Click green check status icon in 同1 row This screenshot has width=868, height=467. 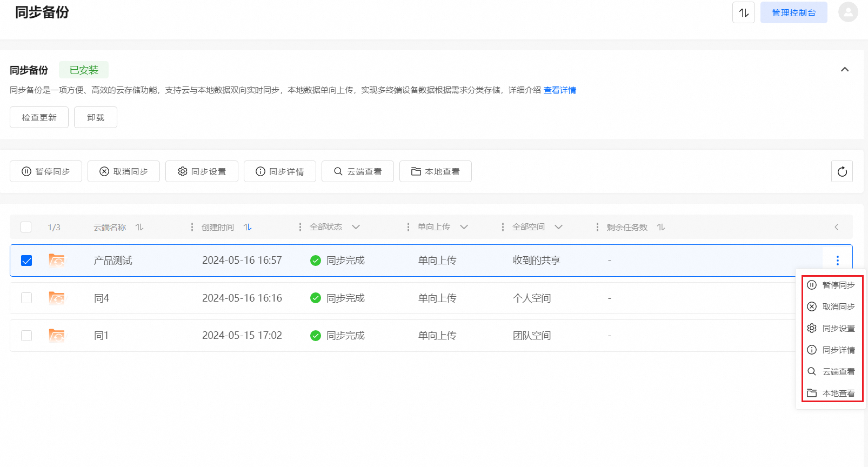[x=316, y=336]
